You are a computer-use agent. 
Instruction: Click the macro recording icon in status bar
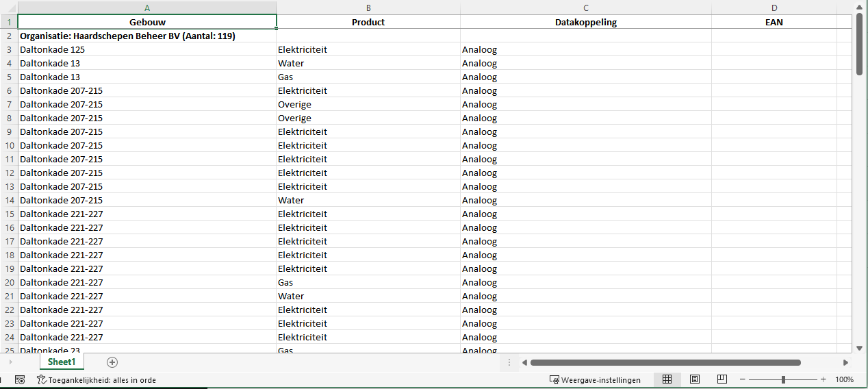click(x=20, y=379)
